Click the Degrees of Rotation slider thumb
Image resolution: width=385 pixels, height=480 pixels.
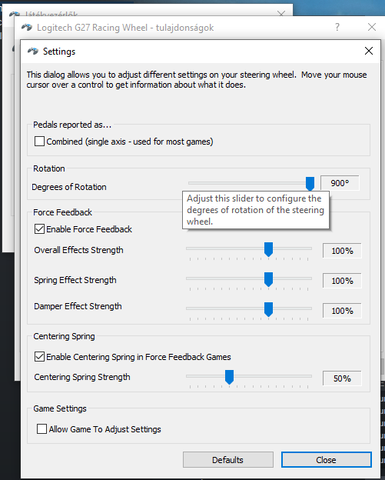pyautogui.click(x=310, y=184)
